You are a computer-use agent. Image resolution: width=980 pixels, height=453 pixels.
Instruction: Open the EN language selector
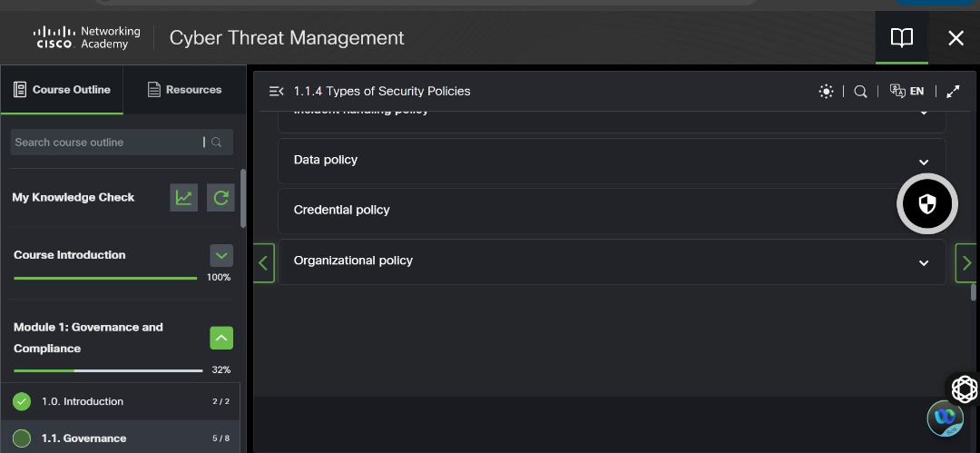906,91
